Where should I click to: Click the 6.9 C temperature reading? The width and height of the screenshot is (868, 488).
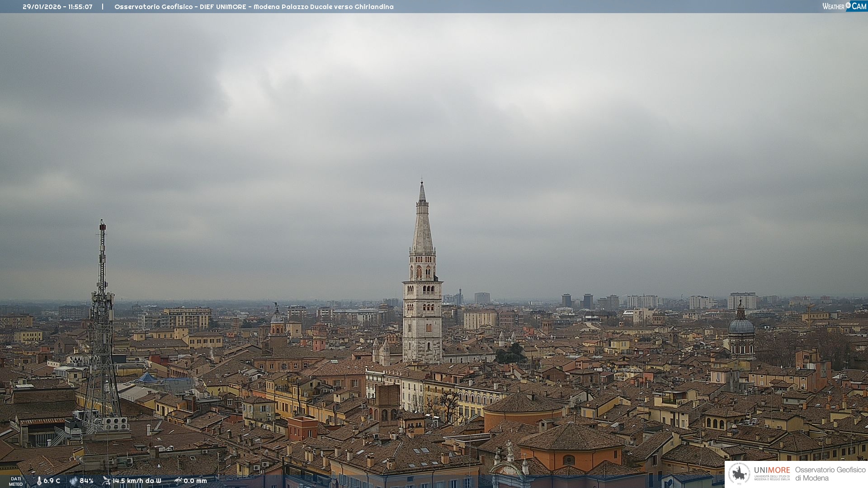[52, 481]
